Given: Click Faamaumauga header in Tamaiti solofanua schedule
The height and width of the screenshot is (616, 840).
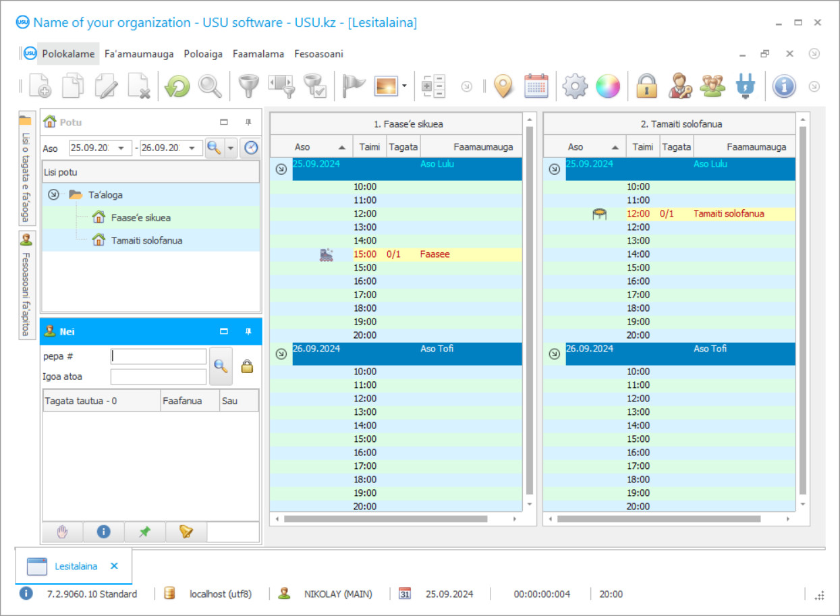Looking at the screenshot, I should [x=745, y=146].
